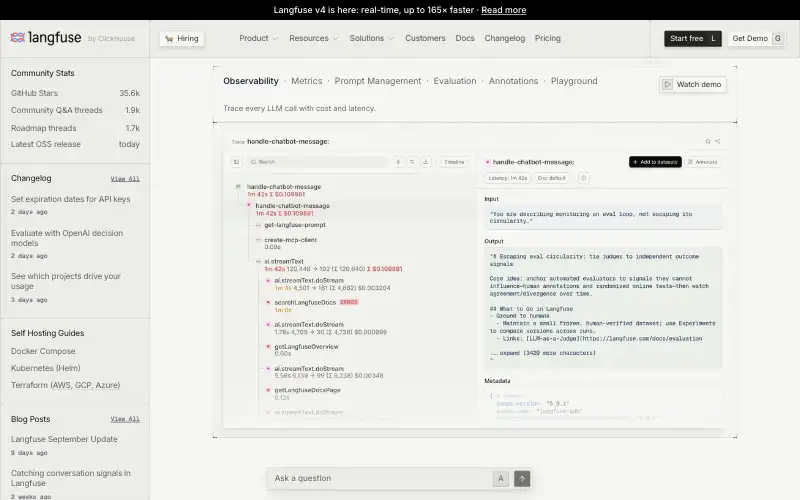This screenshot has width=800, height=500.
Task: Click View All next to Changelog
Action: [125, 179]
